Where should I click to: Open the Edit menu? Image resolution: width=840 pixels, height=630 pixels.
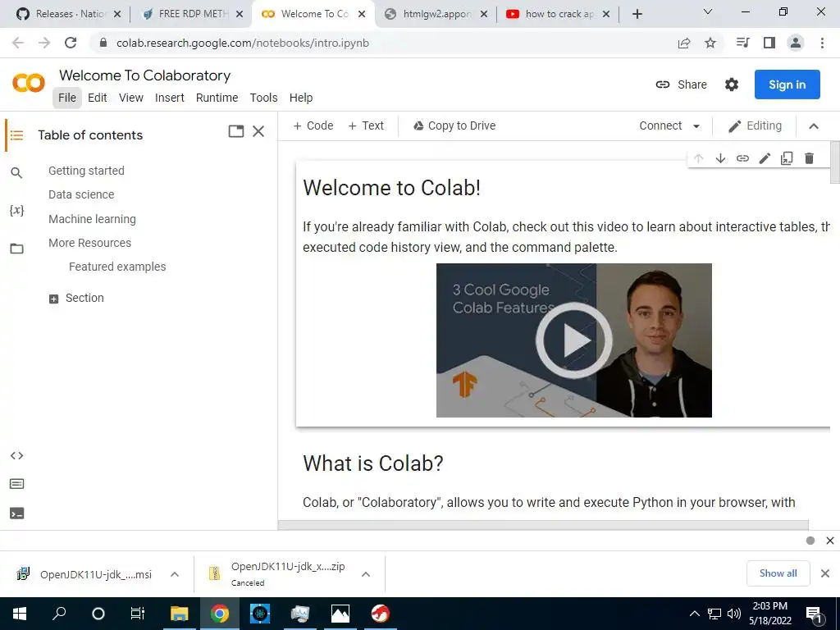pos(97,98)
